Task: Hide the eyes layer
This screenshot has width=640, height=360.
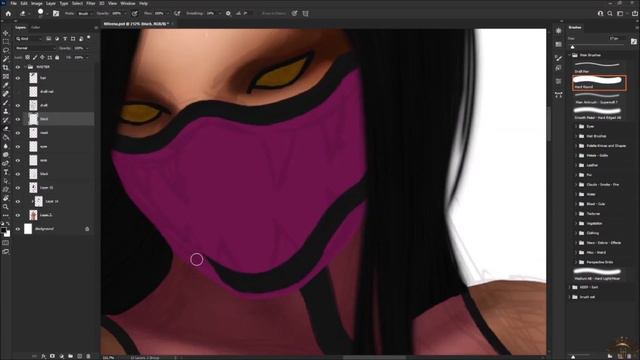Action: click(x=18, y=147)
